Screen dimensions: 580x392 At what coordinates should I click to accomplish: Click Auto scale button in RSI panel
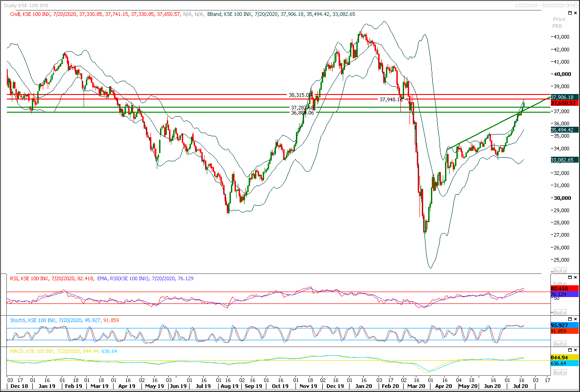click(x=560, y=313)
